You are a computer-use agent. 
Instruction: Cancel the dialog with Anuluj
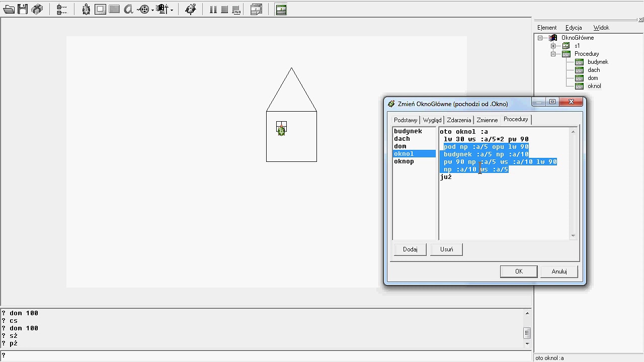click(x=559, y=271)
